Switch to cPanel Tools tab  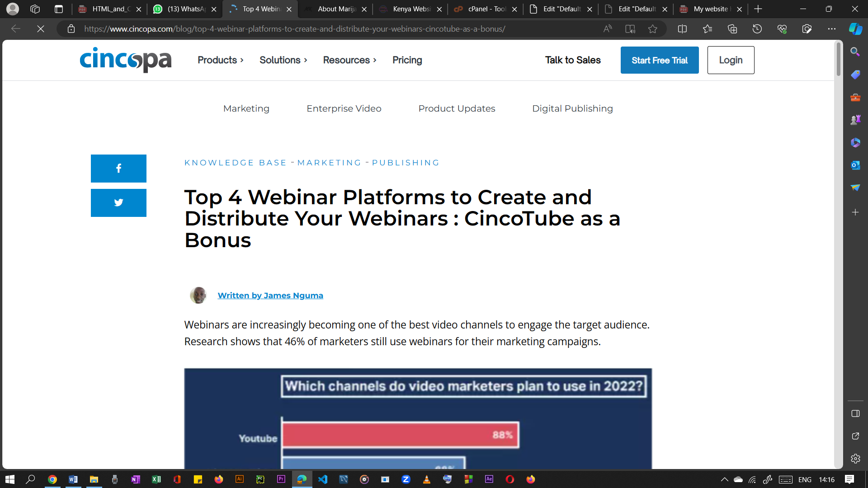point(486,9)
